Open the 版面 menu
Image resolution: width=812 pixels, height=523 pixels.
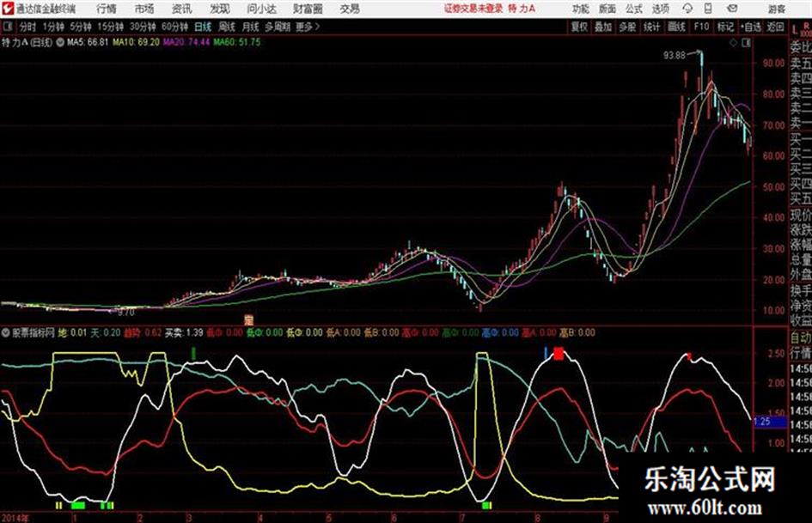pos(607,9)
